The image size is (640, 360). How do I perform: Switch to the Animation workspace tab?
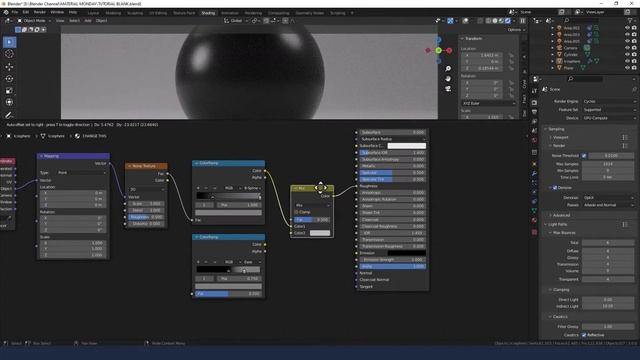230,13
